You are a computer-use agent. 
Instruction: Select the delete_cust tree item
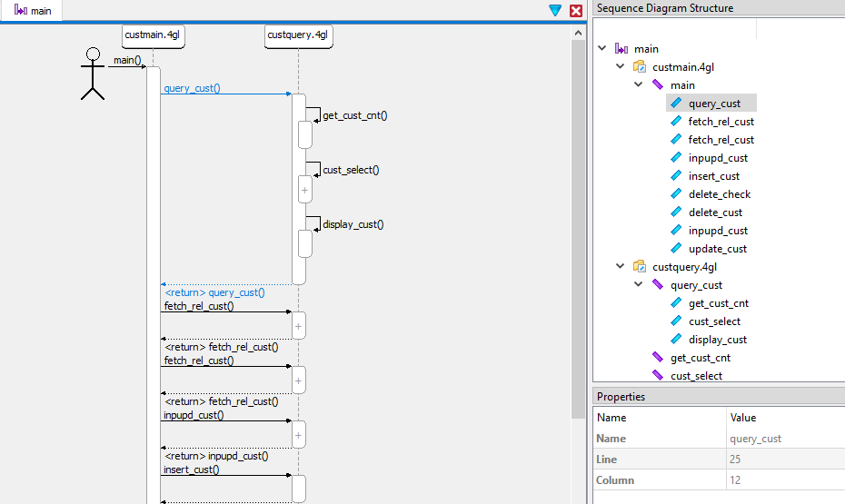[716, 212]
